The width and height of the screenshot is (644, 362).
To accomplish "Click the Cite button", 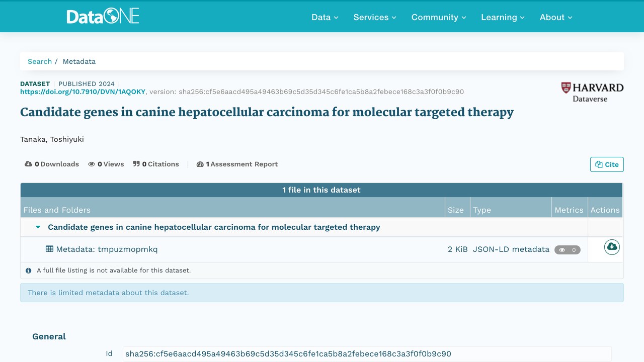I will [x=607, y=164].
